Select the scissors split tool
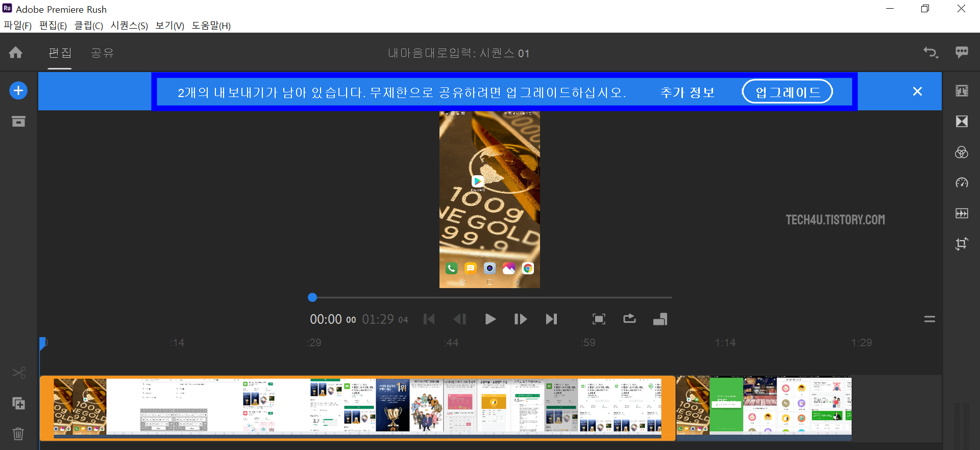The width and height of the screenshot is (980, 450). [x=19, y=373]
